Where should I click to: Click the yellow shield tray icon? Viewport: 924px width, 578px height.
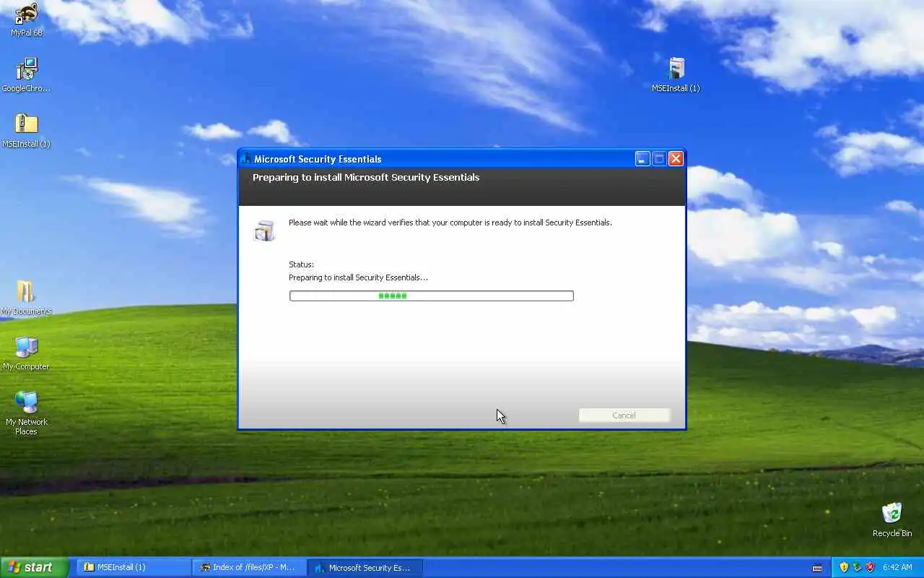tap(844, 568)
